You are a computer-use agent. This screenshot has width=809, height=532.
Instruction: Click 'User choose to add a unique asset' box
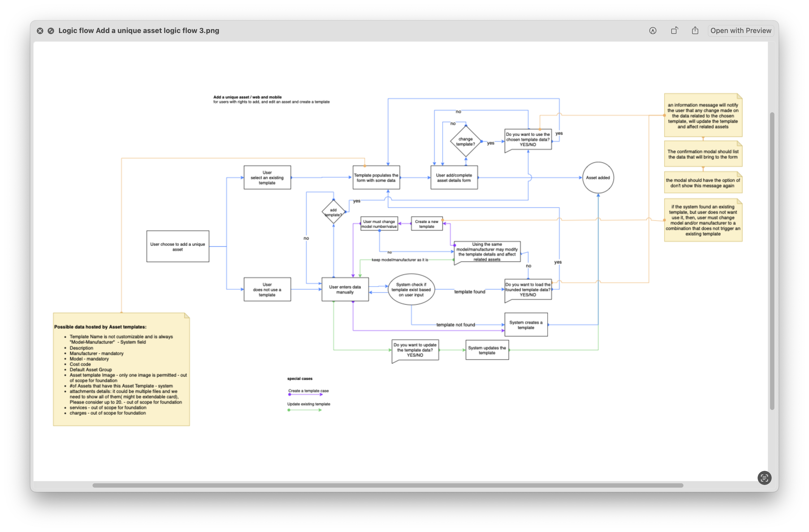point(177,247)
